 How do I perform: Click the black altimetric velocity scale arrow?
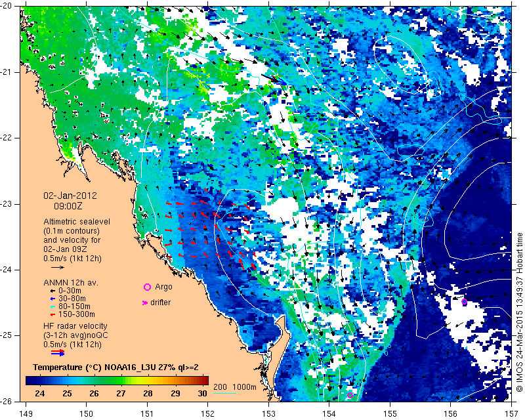(x=58, y=267)
